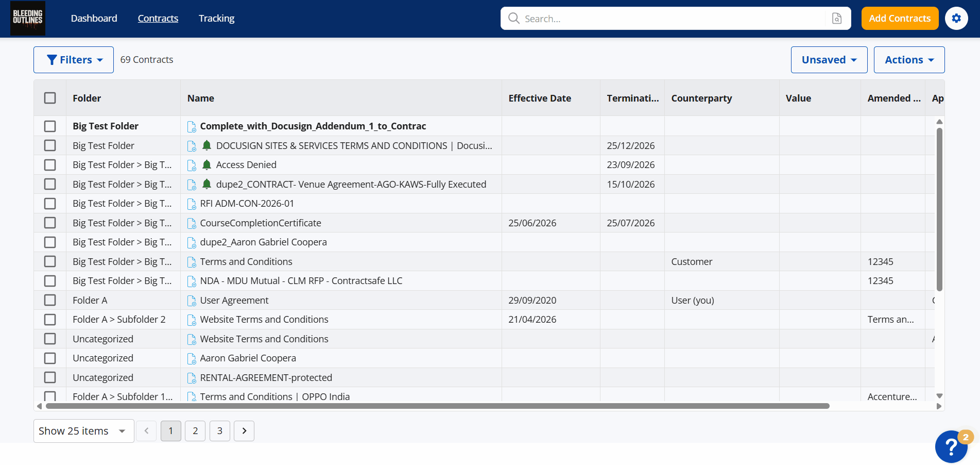Image resolution: width=980 pixels, height=465 pixels.
Task: Click the magnifier icon in search box
Action: tap(513, 19)
